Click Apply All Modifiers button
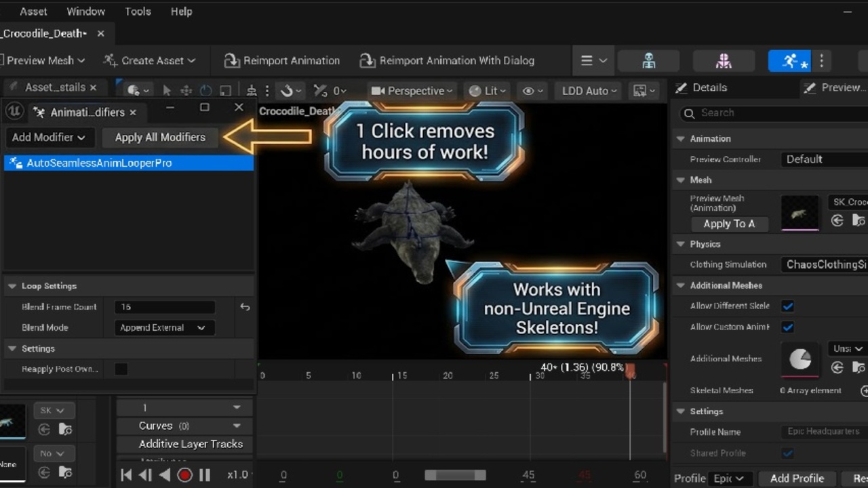 tap(160, 137)
